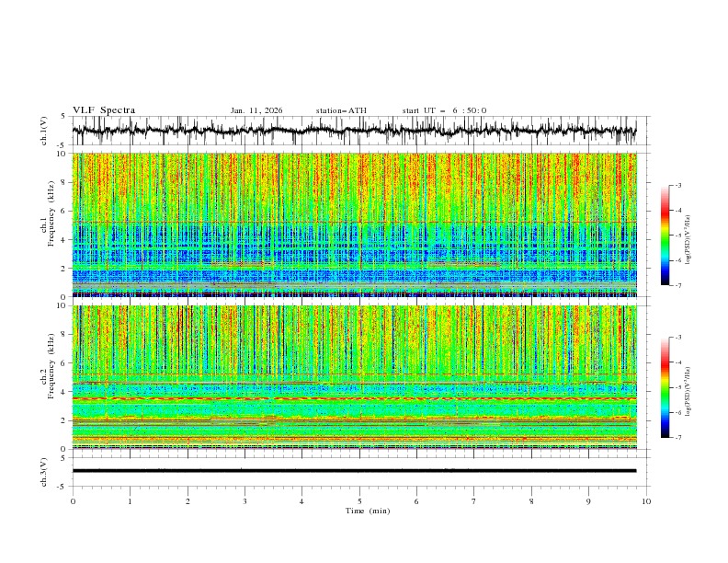728x563 pixels.
Task: Click the ch.1 Frequency (kHz) axis label
Action: 48,213
